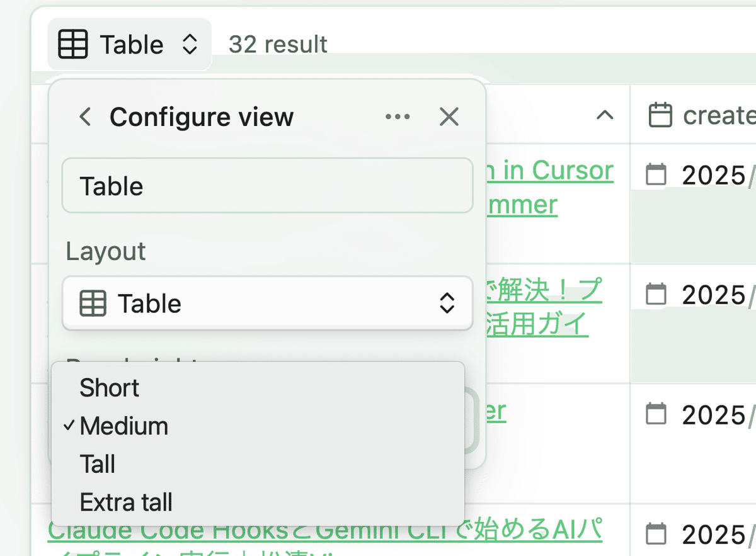Click the date icon in the first row
This screenshot has width=756, height=556.
(x=656, y=175)
